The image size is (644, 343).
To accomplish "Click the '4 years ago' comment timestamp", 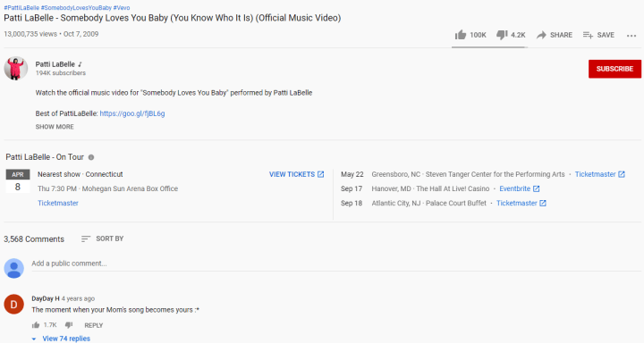I will click(78, 298).
